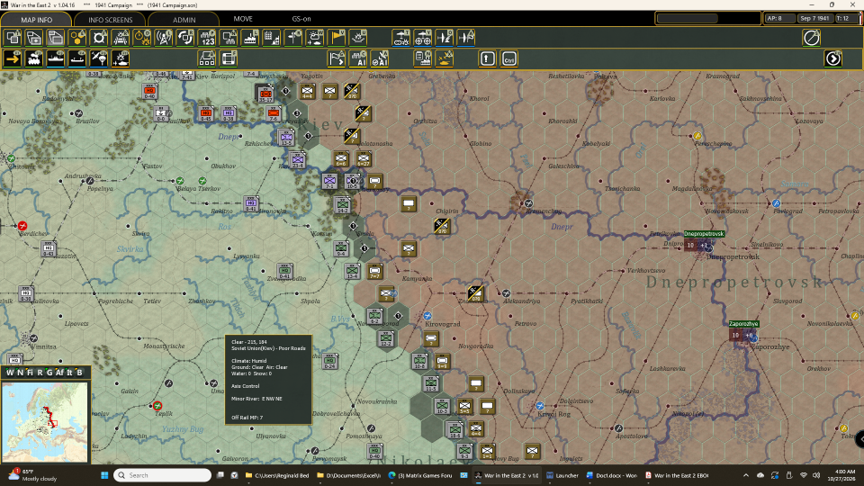
Task: Click the circle with explosion icon
Action: [x=142, y=38]
